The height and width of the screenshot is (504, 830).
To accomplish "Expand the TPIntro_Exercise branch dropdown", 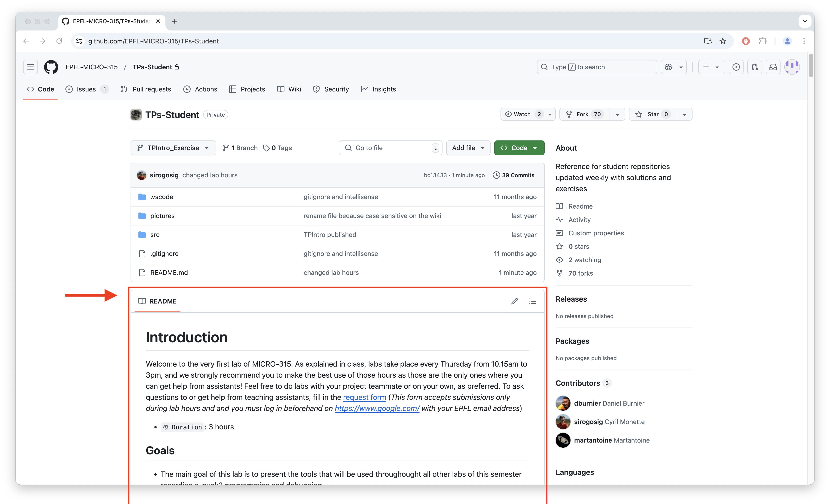I will [x=173, y=148].
